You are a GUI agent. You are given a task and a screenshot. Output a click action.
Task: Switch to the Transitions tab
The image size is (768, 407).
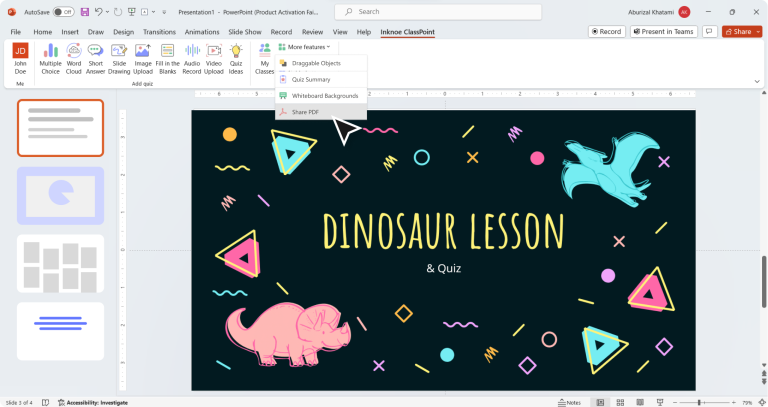(159, 32)
